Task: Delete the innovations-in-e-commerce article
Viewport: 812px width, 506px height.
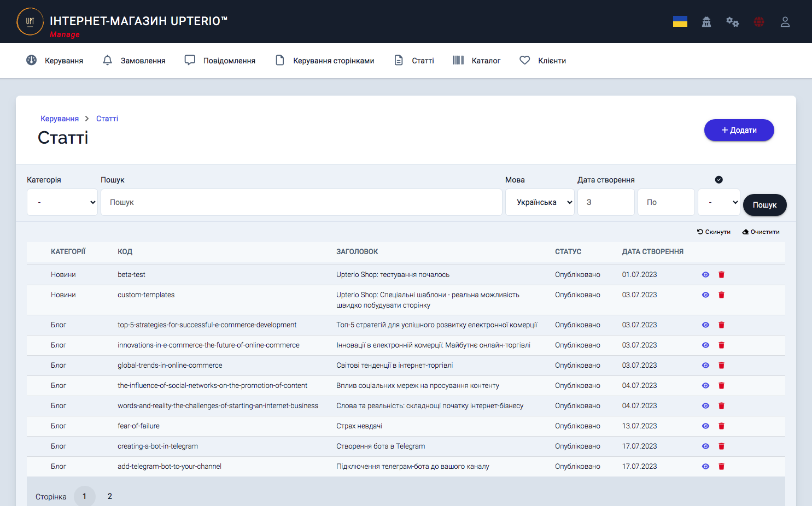Action: coord(721,345)
